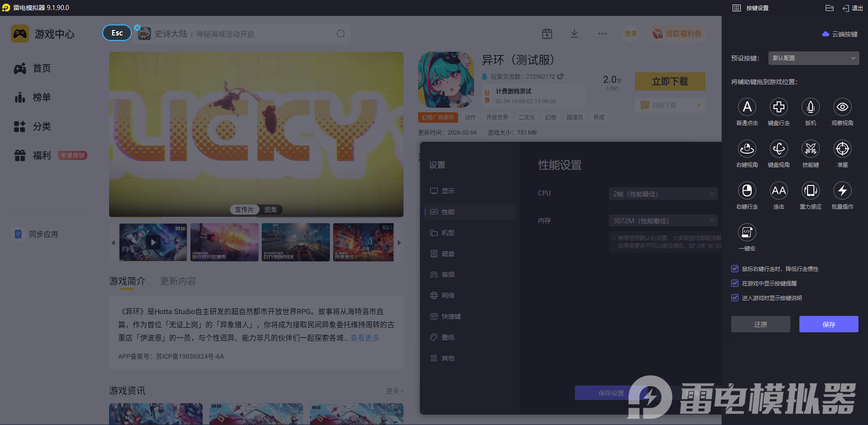868x425 pixels.
Task: Click the 保存 button in key settings
Action: (829, 324)
